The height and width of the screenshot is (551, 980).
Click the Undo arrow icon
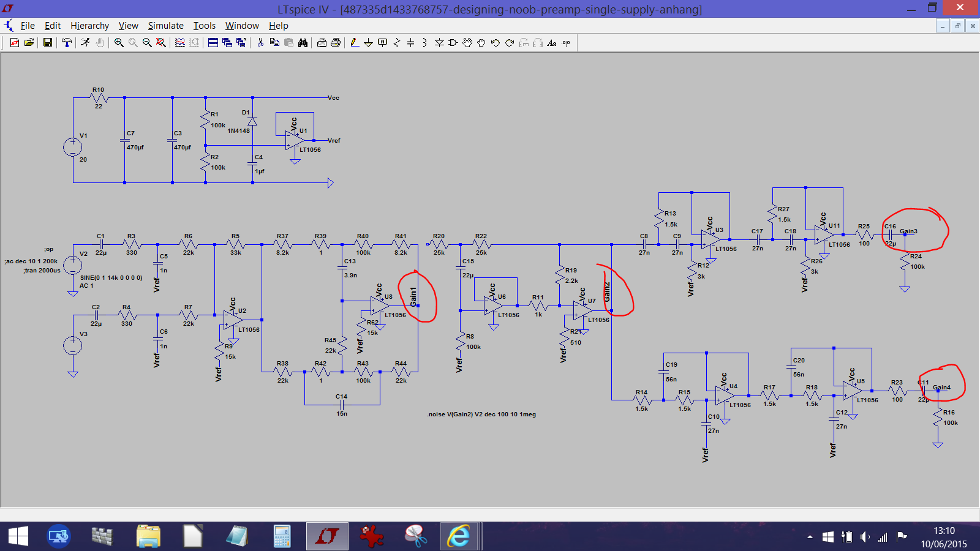(x=496, y=43)
